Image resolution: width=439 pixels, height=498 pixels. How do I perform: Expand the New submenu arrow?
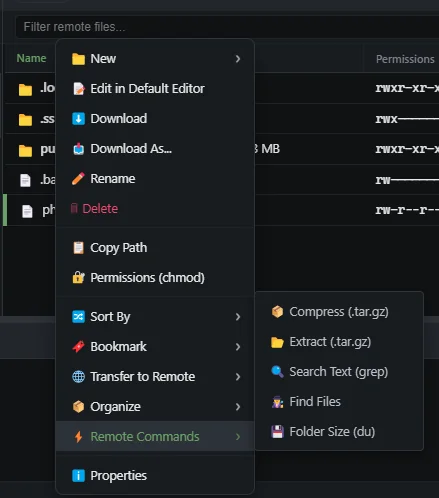pos(238,59)
